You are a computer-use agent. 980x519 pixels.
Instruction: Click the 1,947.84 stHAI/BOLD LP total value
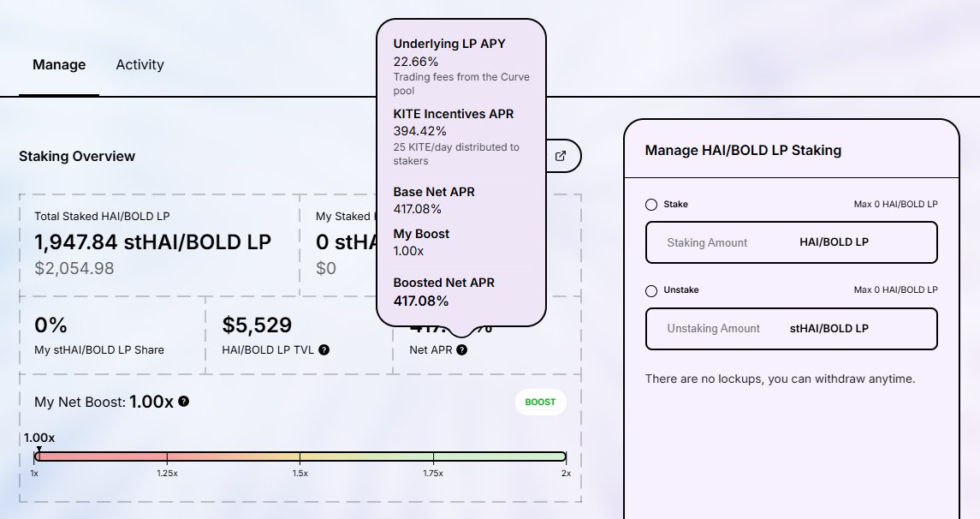click(x=152, y=242)
